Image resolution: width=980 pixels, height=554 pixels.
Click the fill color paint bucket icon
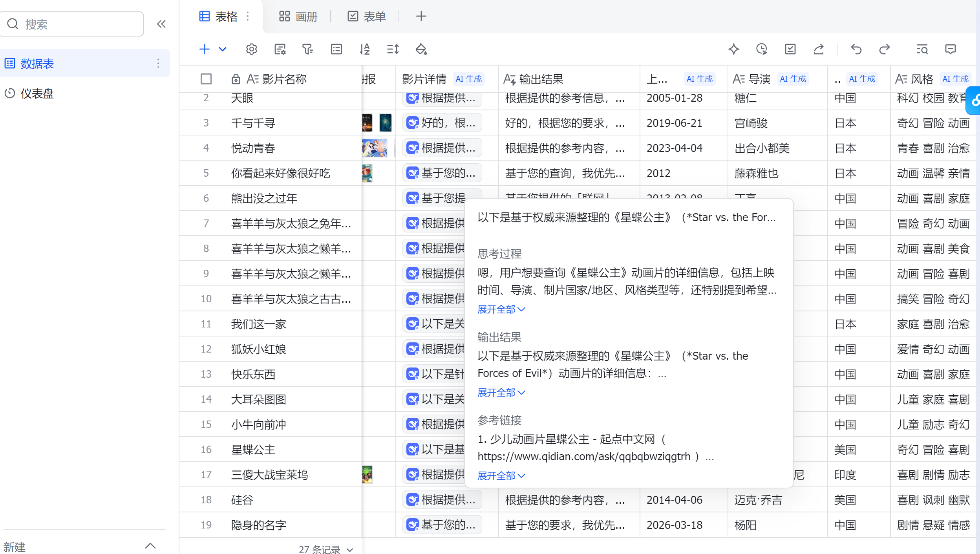[421, 49]
